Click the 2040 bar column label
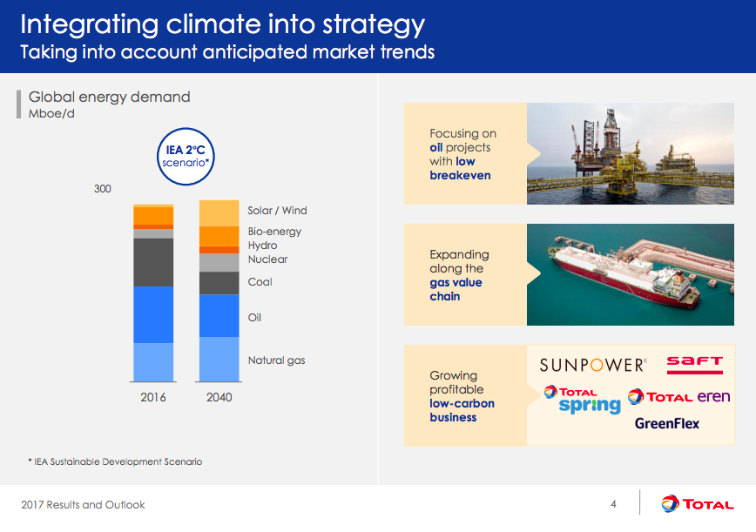 click(x=219, y=396)
